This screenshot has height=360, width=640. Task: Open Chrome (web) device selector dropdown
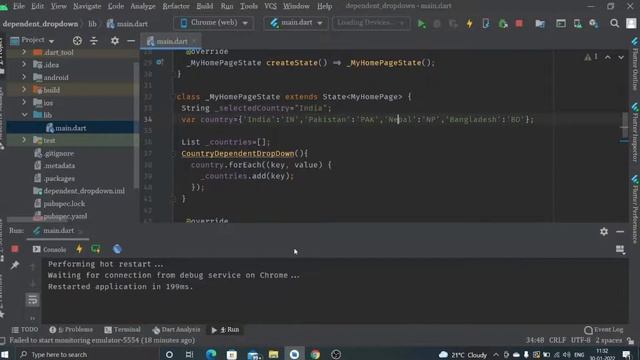click(214, 23)
